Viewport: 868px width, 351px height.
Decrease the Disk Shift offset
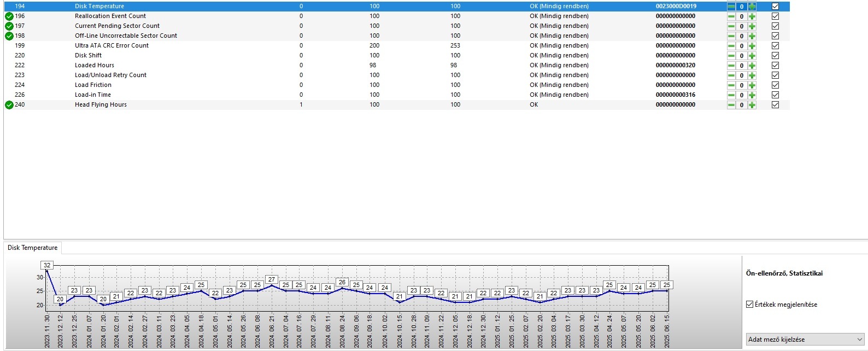coord(731,56)
